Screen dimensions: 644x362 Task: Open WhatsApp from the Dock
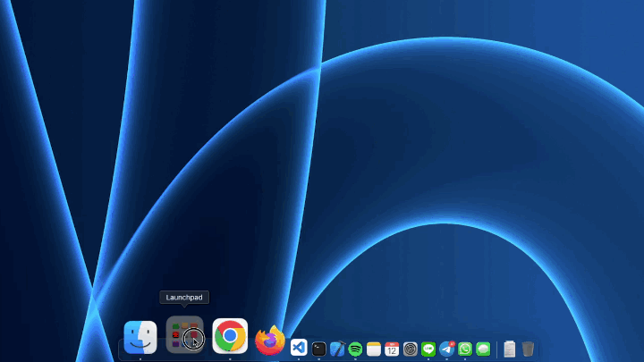[x=465, y=349]
